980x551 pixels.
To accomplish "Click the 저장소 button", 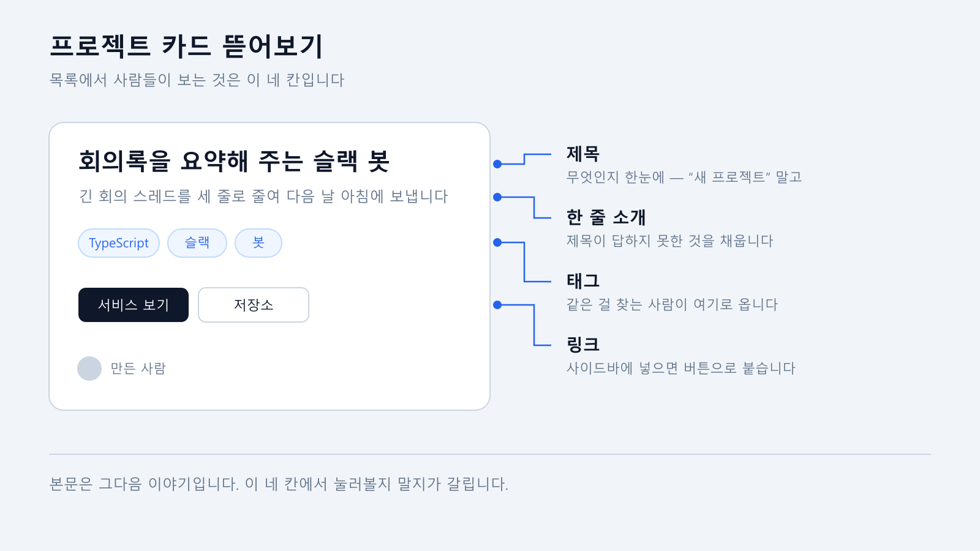I will point(254,305).
